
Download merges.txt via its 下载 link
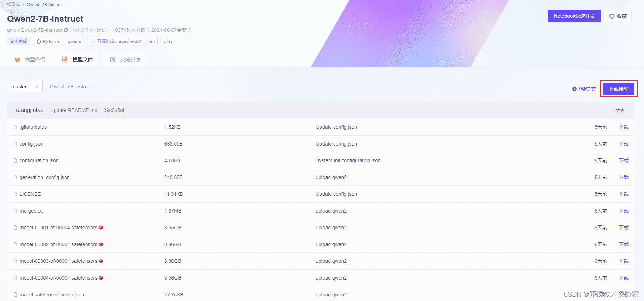tap(624, 211)
